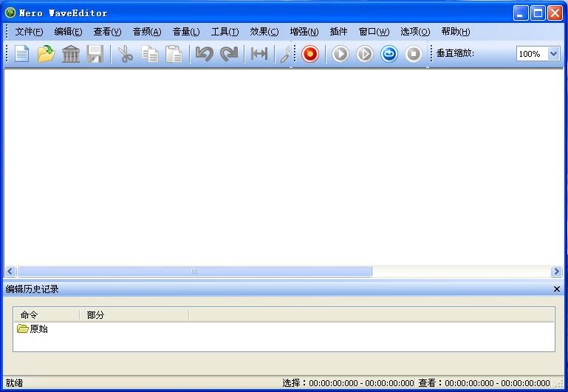Screen dimensions: 568x392
Task: Play selection with second Play button
Action: [365, 54]
